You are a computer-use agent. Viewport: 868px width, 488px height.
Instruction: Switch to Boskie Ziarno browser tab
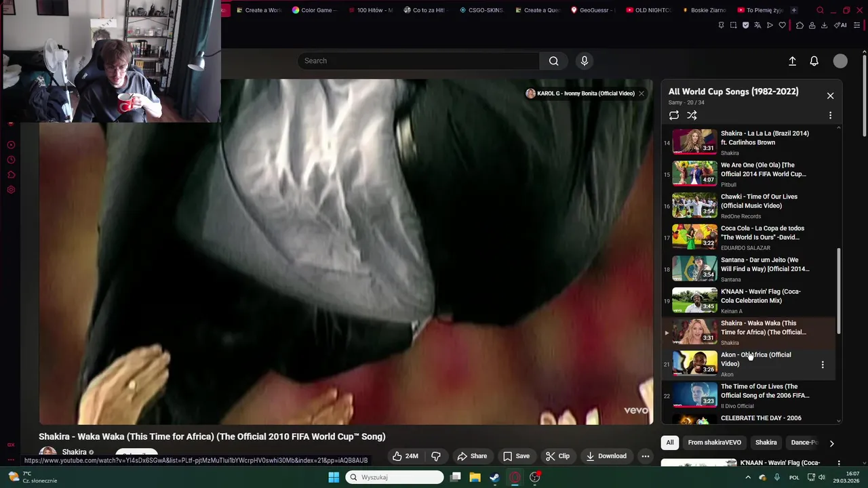click(704, 10)
